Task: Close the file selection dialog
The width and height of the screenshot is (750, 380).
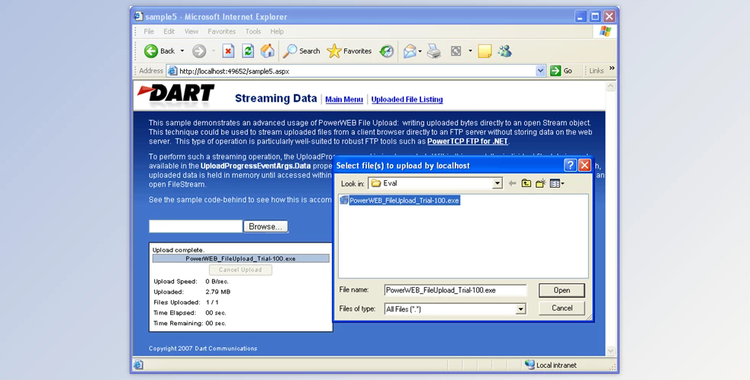Action: click(585, 165)
